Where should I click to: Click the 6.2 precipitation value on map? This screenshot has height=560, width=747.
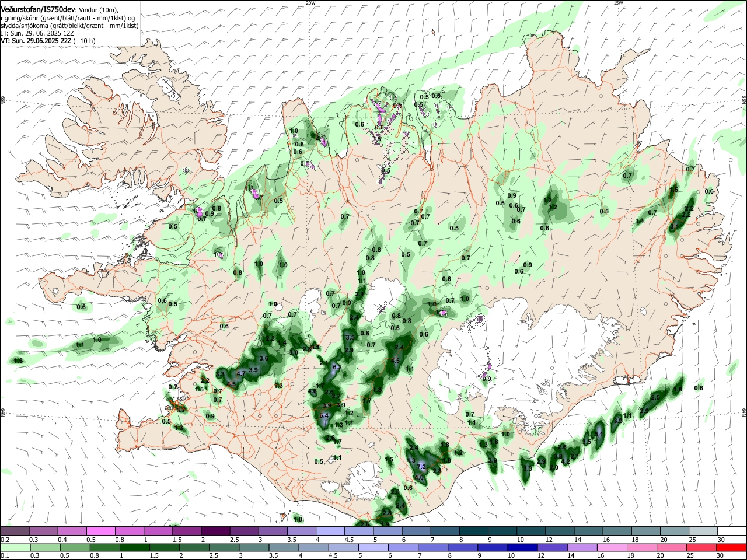click(x=337, y=367)
